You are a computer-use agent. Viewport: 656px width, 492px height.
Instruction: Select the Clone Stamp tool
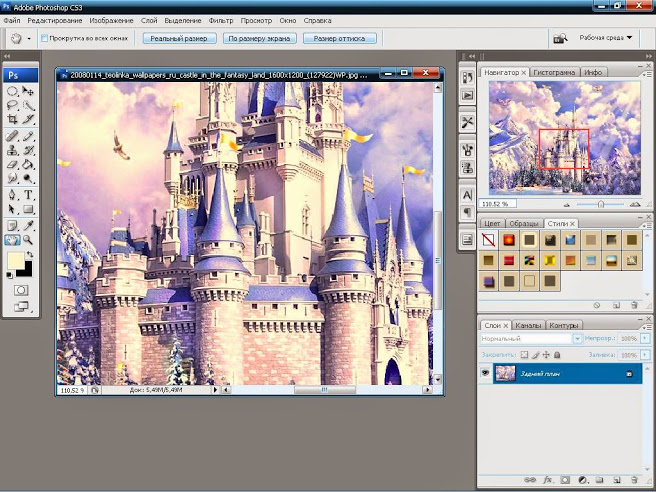coord(13,150)
